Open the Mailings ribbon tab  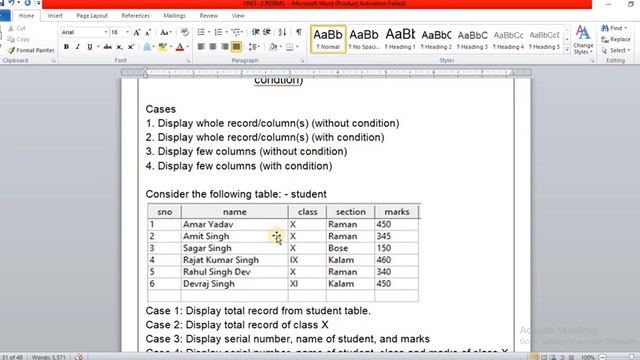pyautogui.click(x=174, y=16)
